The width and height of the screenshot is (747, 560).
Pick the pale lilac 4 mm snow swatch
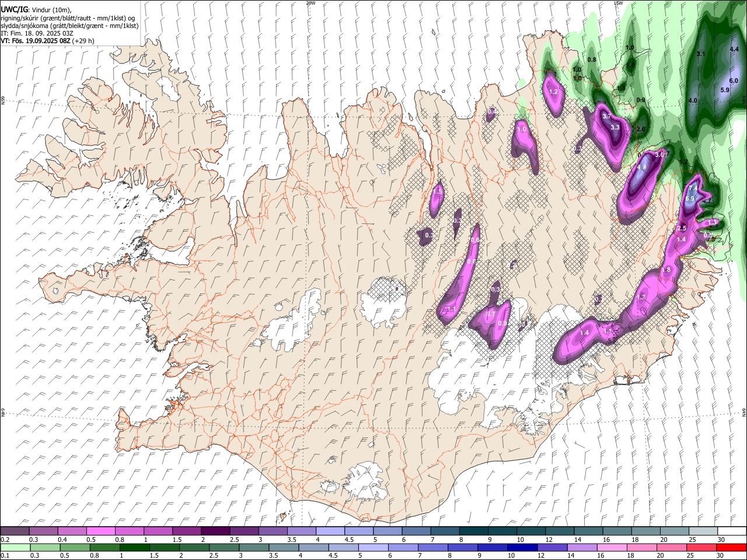coord(330,531)
